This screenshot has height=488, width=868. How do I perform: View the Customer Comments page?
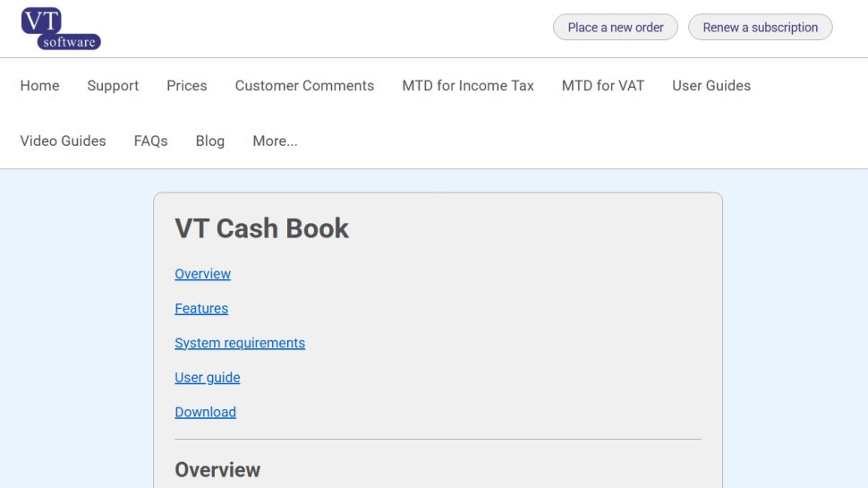(304, 86)
